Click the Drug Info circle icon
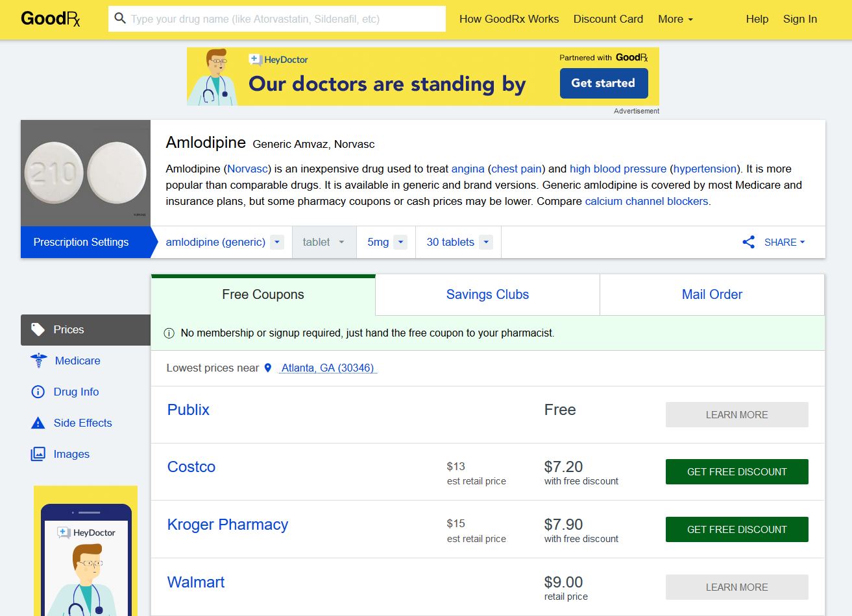 tap(38, 392)
